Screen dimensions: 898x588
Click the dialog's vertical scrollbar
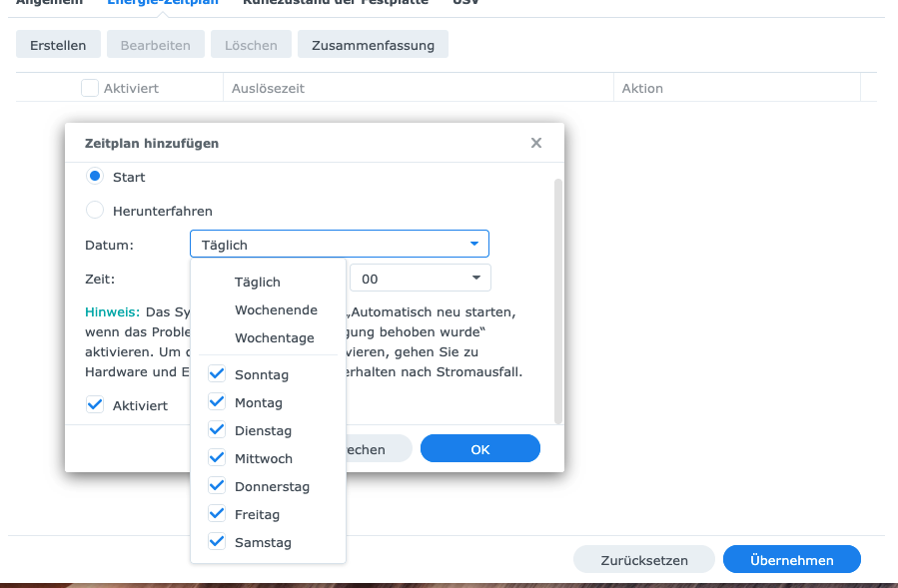(558, 301)
